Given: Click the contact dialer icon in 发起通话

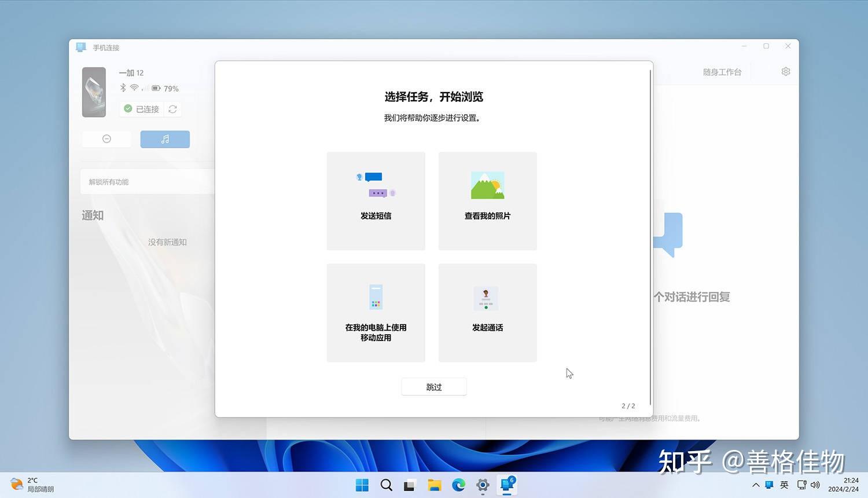Looking at the screenshot, I should pos(486,299).
